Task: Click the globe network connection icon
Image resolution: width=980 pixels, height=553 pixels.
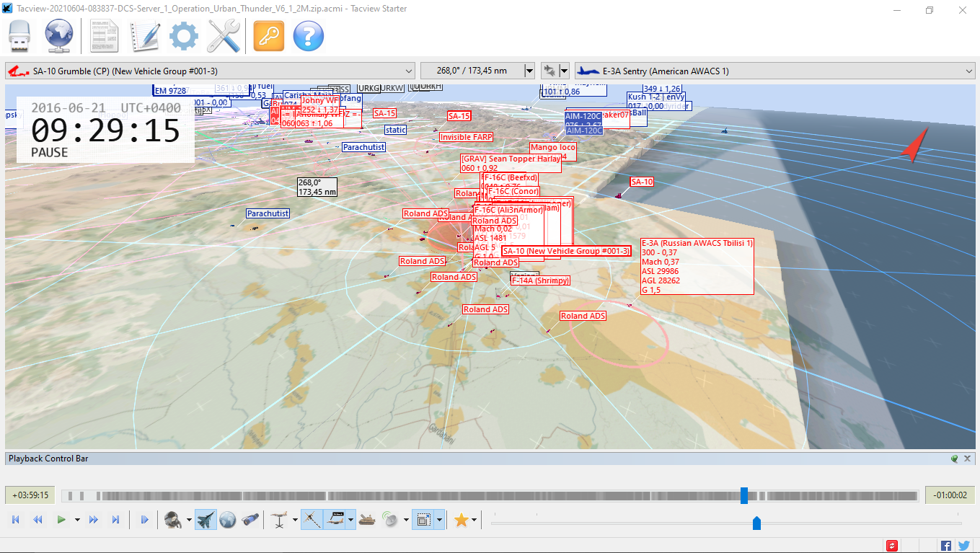Action: tap(59, 36)
